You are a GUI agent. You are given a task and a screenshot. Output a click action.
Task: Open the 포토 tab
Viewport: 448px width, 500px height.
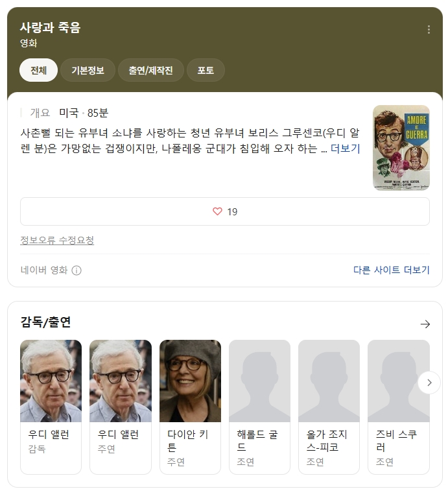pyautogui.click(x=206, y=70)
